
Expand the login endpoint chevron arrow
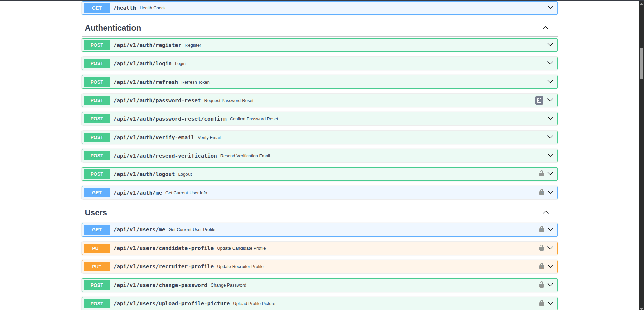pos(550,63)
